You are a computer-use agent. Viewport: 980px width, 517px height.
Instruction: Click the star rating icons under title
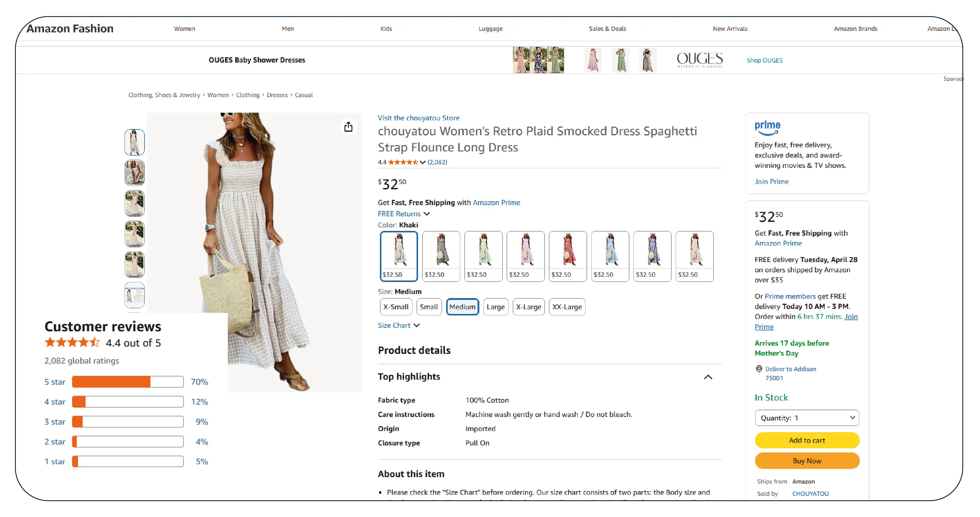click(403, 162)
